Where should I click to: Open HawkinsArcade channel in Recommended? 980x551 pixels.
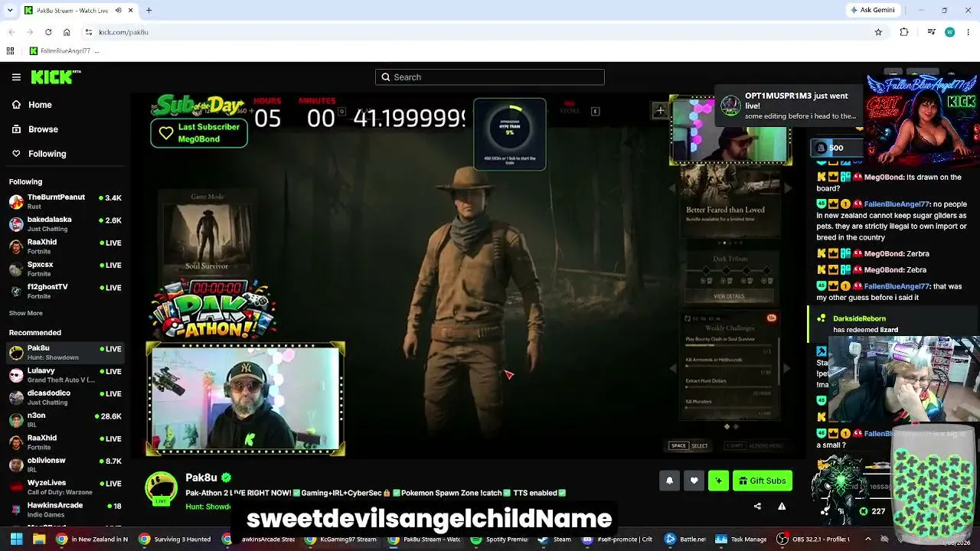tap(65, 509)
